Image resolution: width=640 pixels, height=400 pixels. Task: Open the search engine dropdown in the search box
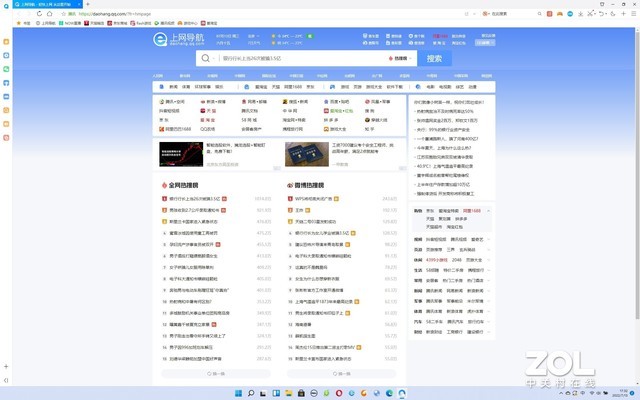[401, 59]
